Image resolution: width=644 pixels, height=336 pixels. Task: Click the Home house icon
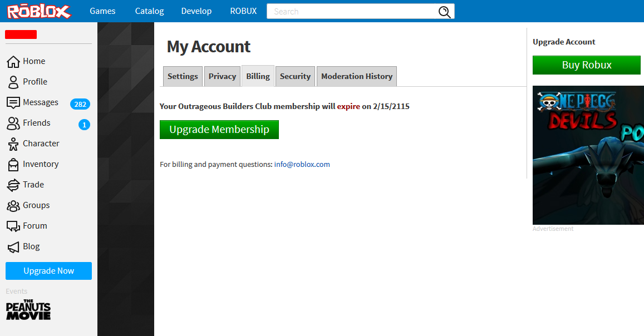(x=13, y=62)
